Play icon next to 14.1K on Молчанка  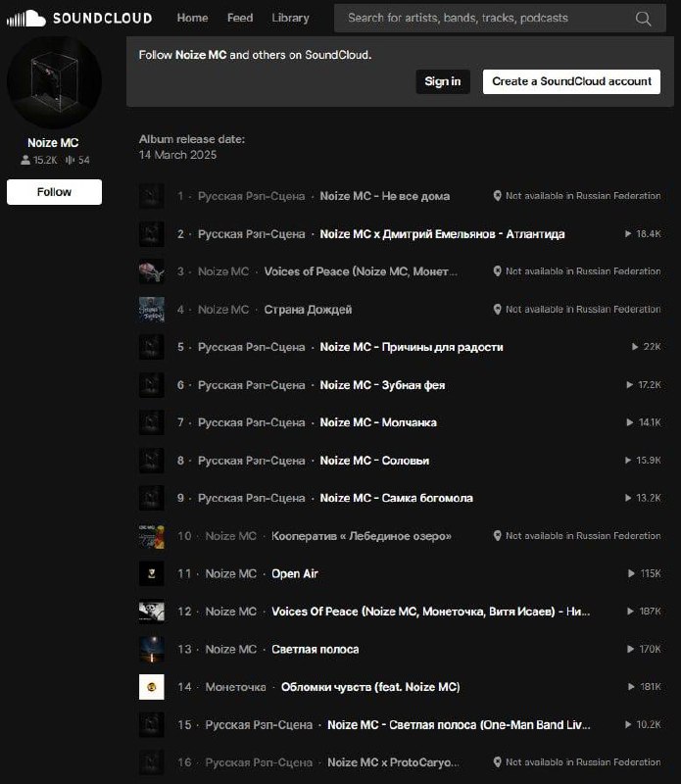(x=630, y=422)
